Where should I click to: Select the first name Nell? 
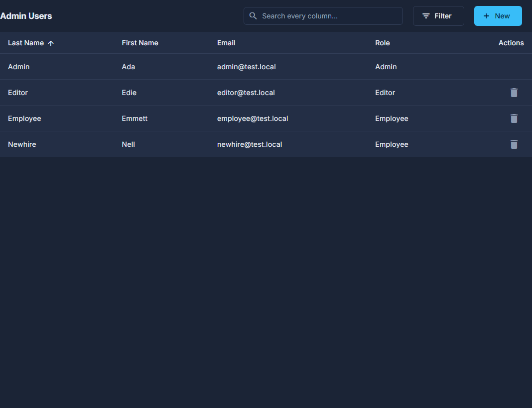coord(128,144)
